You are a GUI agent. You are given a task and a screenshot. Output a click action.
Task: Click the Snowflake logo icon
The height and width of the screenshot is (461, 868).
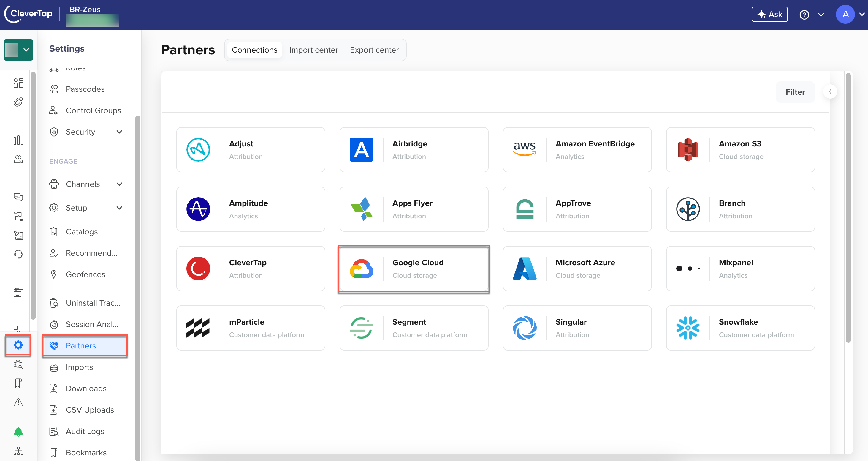coord(688,328)
